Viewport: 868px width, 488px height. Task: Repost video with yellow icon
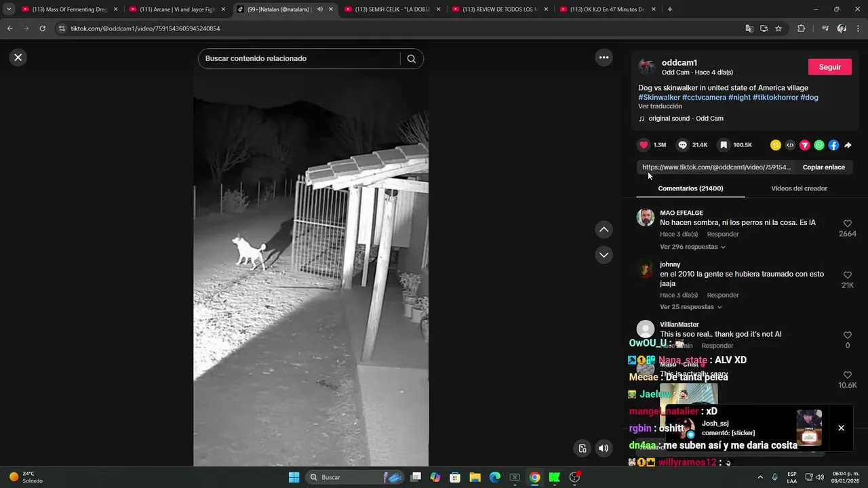[776, 145]
